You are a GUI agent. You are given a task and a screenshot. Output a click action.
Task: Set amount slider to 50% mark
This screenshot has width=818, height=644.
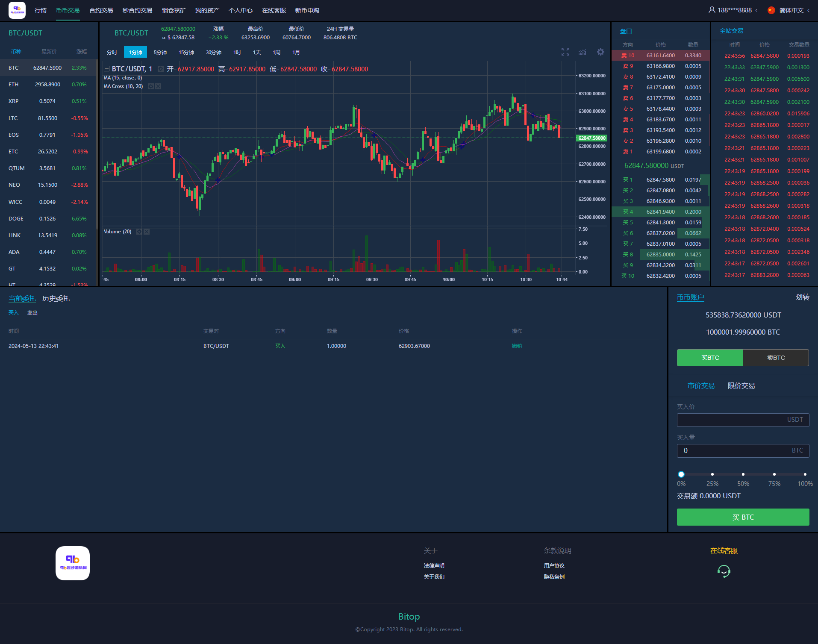click(x=743, y=474)
